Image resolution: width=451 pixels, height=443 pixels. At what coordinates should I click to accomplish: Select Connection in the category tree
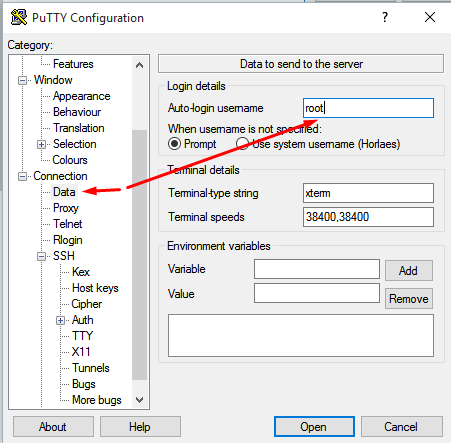(x=60, y=176)
